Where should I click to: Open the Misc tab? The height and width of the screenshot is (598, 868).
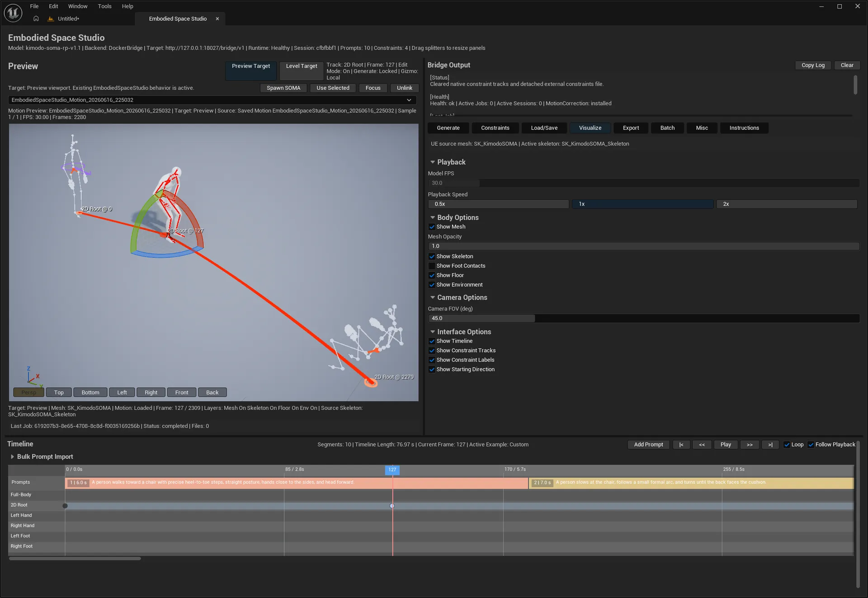click(x=702, y=128)
